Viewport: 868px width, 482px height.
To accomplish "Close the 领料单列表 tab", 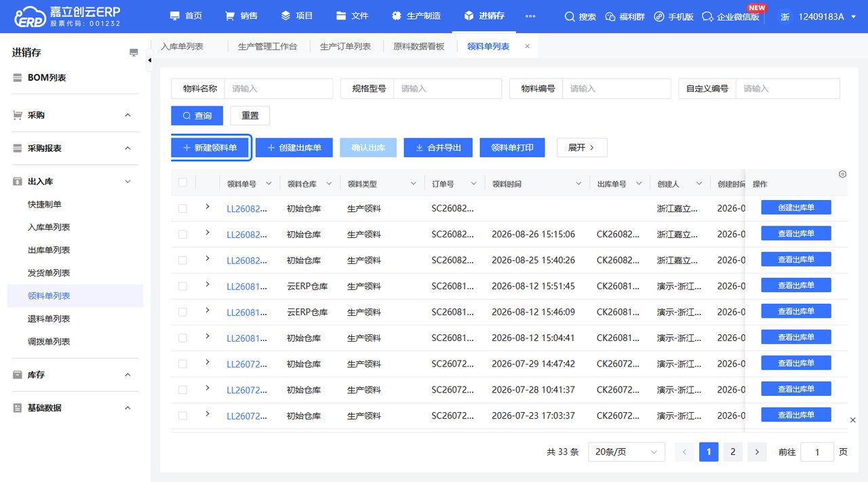I will coord(527,46).
